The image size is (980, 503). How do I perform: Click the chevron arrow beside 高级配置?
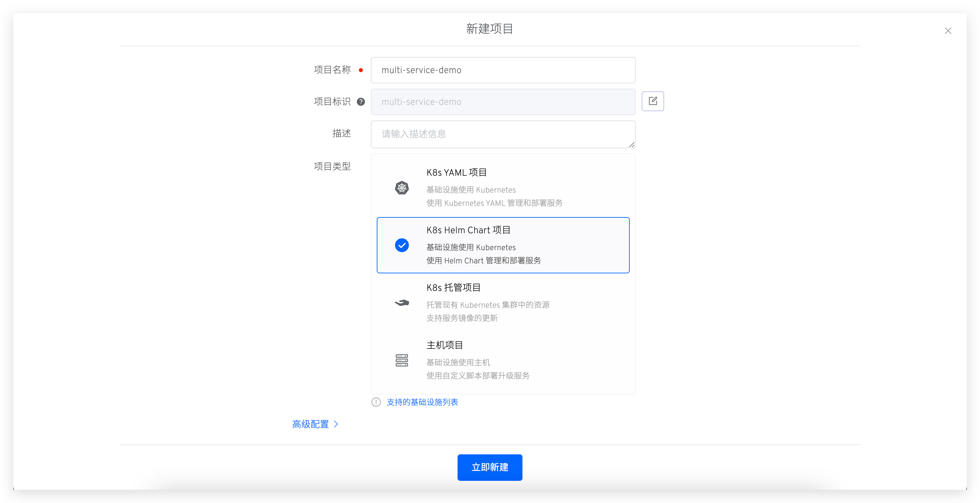[x=336, y=424]
